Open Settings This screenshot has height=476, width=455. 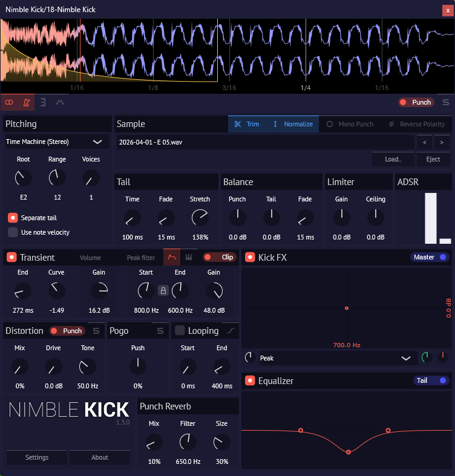[x=37, y=457]
